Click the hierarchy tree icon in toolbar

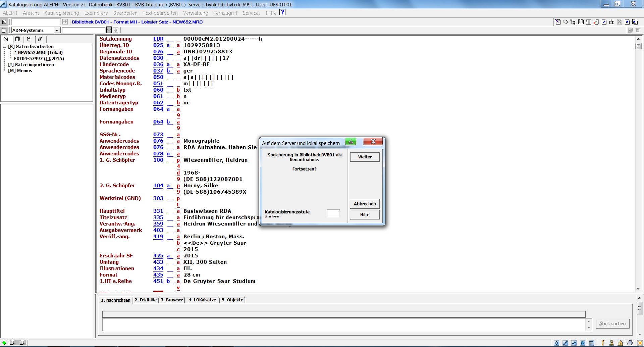[573, 22]
